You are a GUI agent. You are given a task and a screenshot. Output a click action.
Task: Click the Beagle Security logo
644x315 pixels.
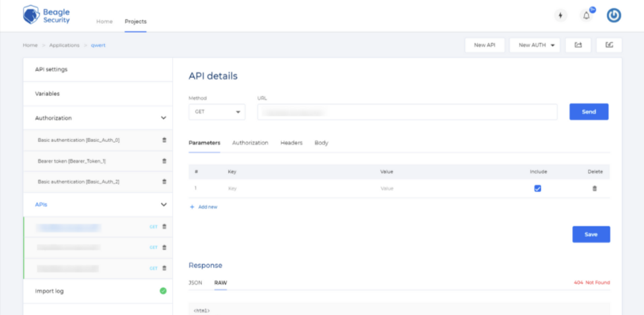click(x=46, y=15)
